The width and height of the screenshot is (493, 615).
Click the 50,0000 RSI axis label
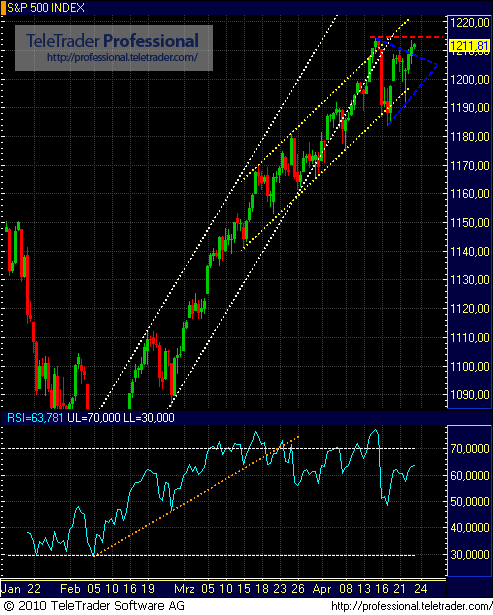[469, 502]
